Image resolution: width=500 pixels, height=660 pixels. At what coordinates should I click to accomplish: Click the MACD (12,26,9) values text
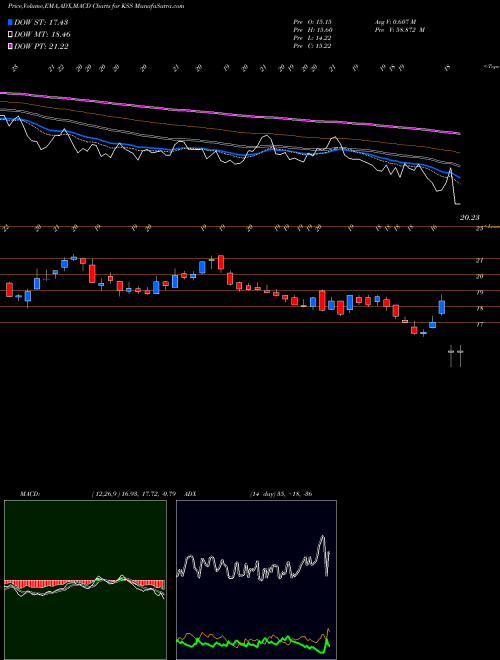point(133,494)
